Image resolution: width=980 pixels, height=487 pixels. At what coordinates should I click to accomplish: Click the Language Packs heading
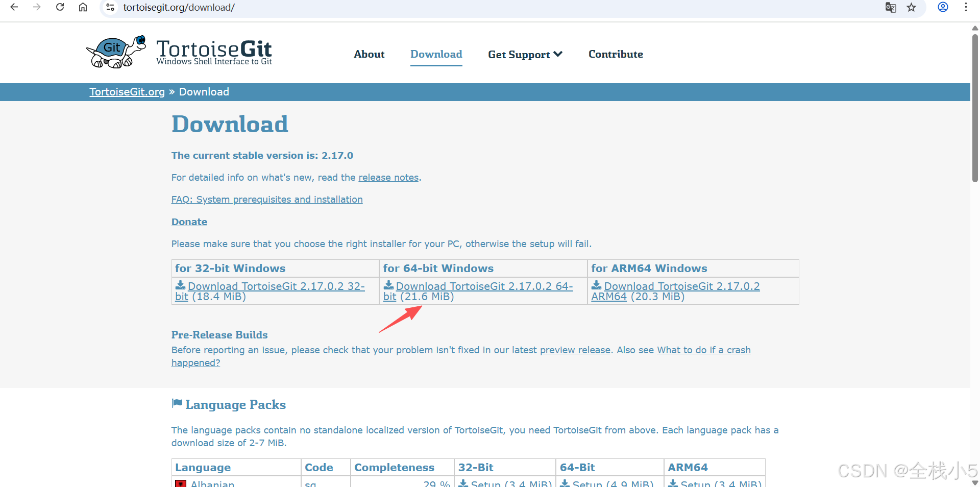click(x=235, y=405)
